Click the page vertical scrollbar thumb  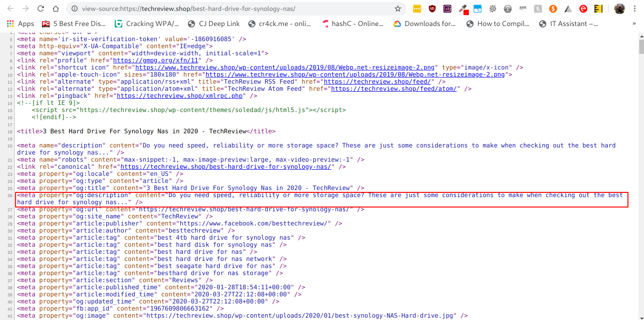tap(641, 47)
